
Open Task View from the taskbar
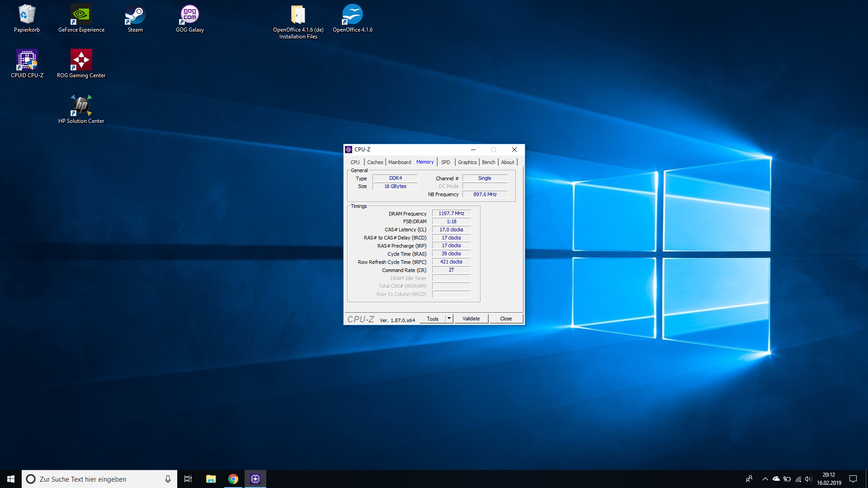(188, 479)
